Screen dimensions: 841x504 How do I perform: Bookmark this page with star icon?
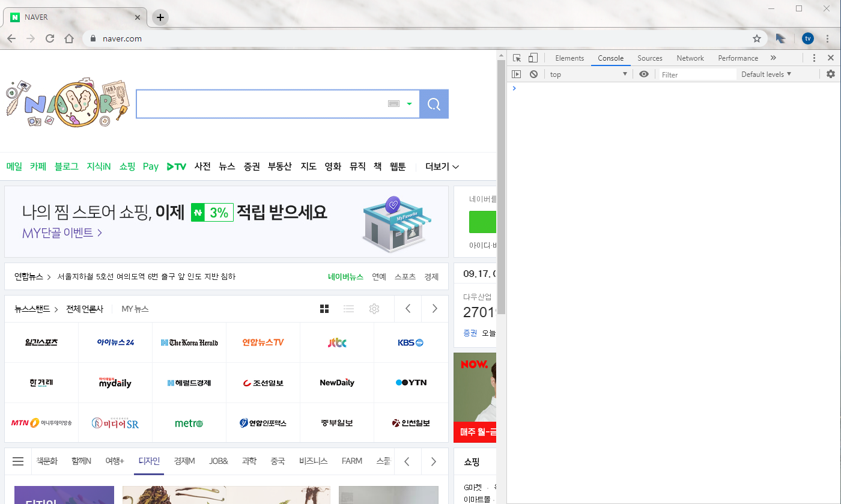tap(757, 38)
